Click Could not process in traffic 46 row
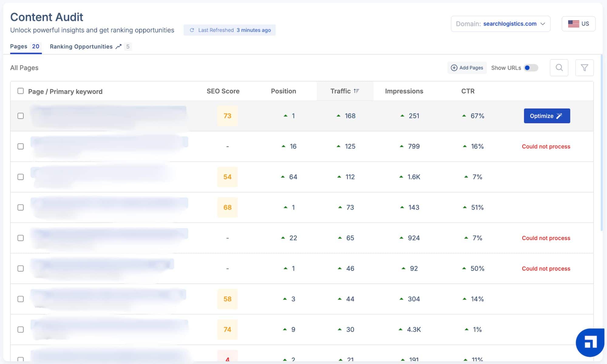The width and height of the screenshot is (607, 364). pos(546,268)
